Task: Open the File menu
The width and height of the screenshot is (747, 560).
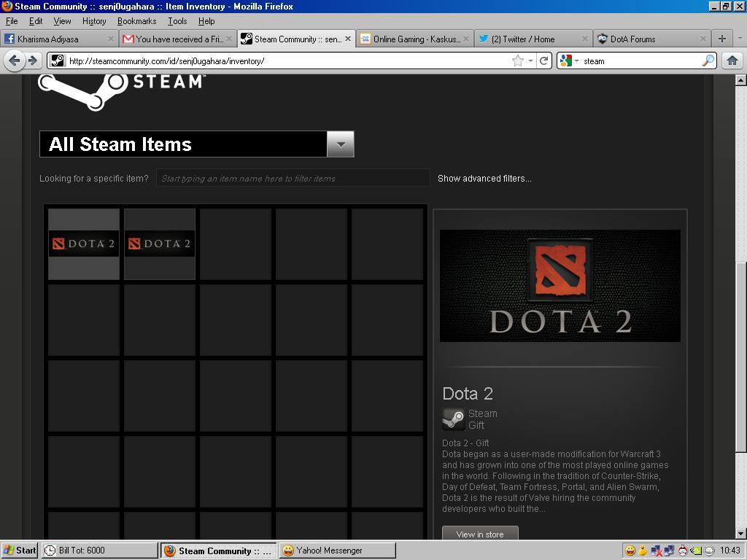Action: pyautogui.click(x=12, y=21)
